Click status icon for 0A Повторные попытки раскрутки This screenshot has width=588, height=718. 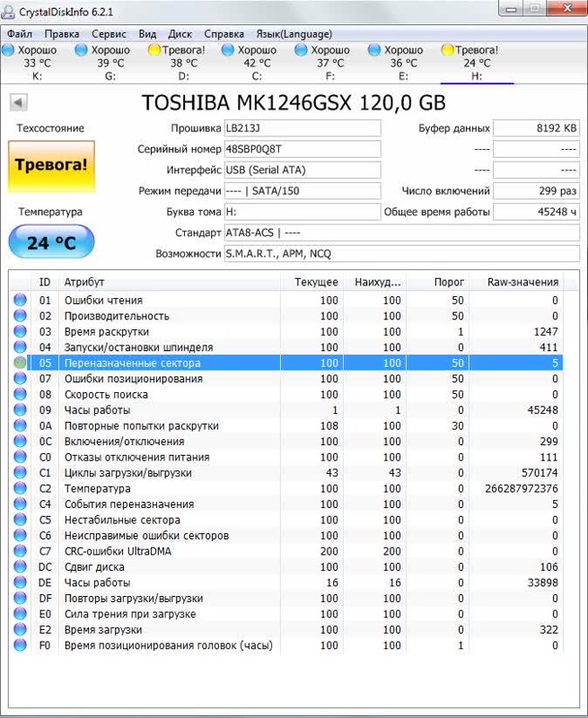click(20, 425)
